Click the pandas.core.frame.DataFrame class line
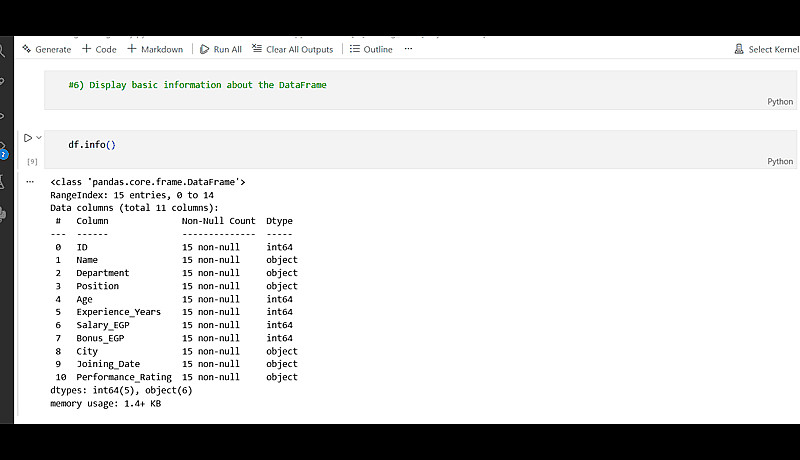This screenshot has width=800, height=460. (x=147, y=182)
